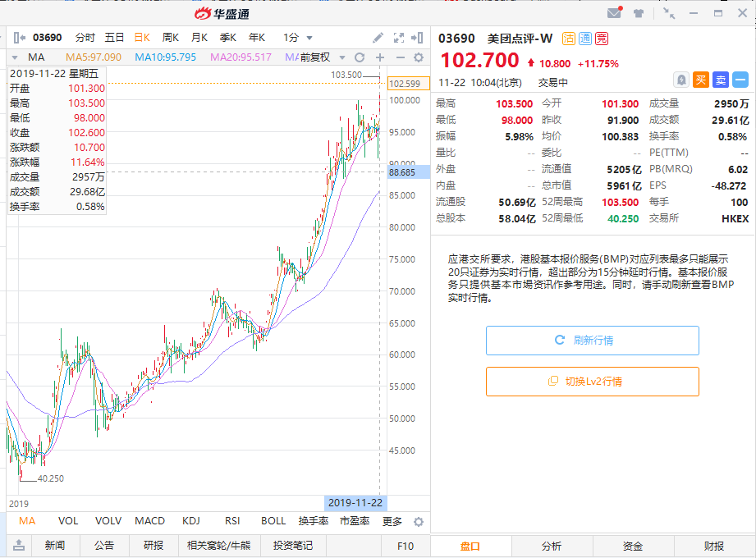The height and width of the screenshot is (558, 756).
Task: Select 日K daily candlestick view
Action: coord(142,38)
